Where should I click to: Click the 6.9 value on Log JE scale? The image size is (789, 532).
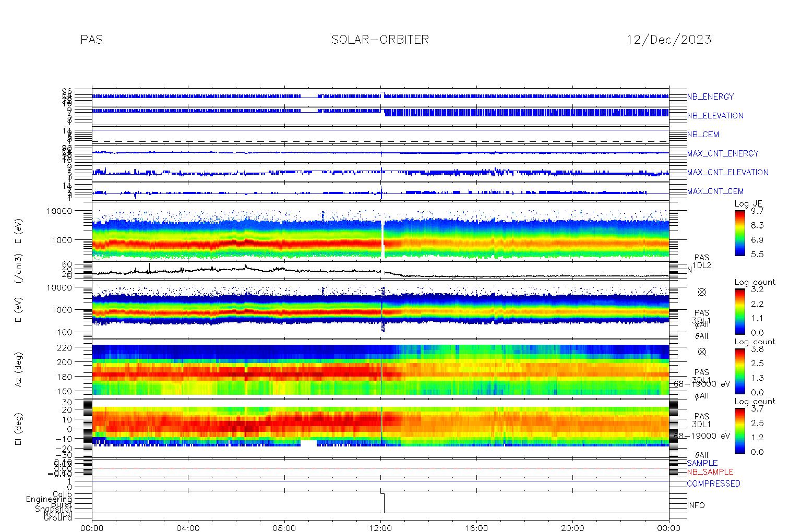pos(757,240)
